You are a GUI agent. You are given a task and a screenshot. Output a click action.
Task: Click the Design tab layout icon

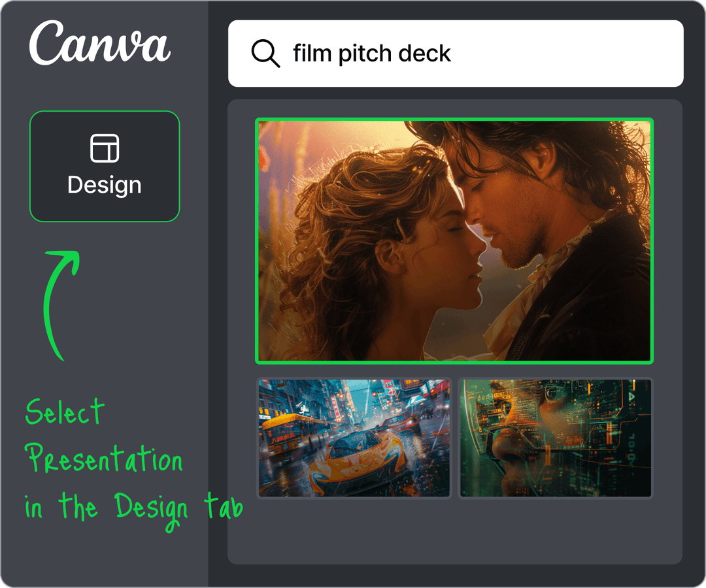coord(105,148)
